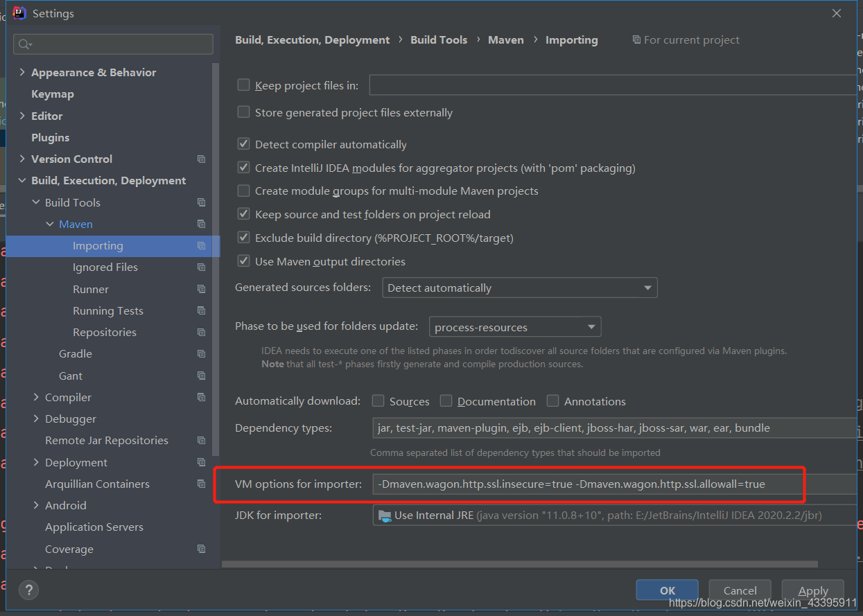Click the Dependency types text field
Viewport: 863px width, 616px height.
tap(615, 428)
